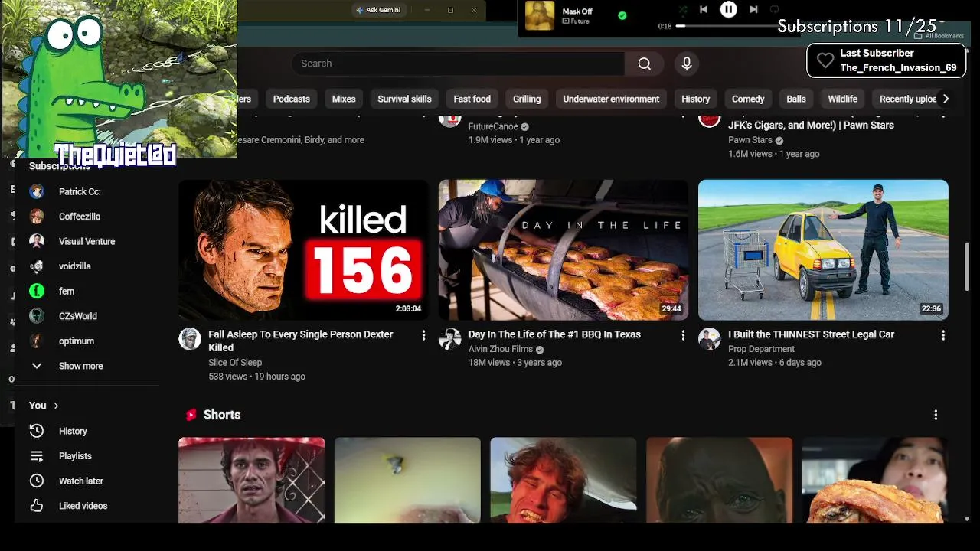980x551 pixels.
Task: Open the Alvin Zhou Films channel avatar
Action: pyautogui.click(x=449, y=339)
